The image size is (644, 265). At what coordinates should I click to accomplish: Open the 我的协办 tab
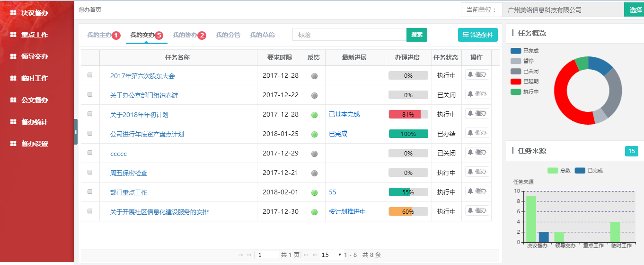coord(185,35)
